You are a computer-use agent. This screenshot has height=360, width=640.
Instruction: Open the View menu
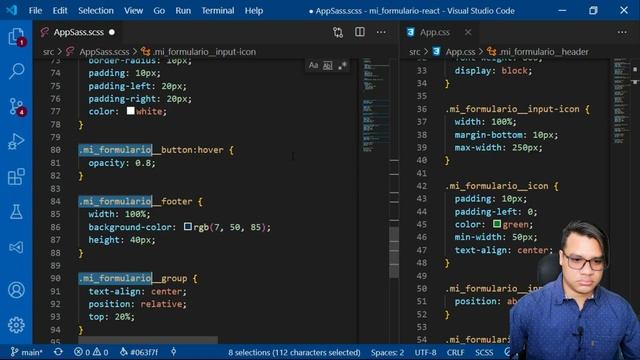133,11
